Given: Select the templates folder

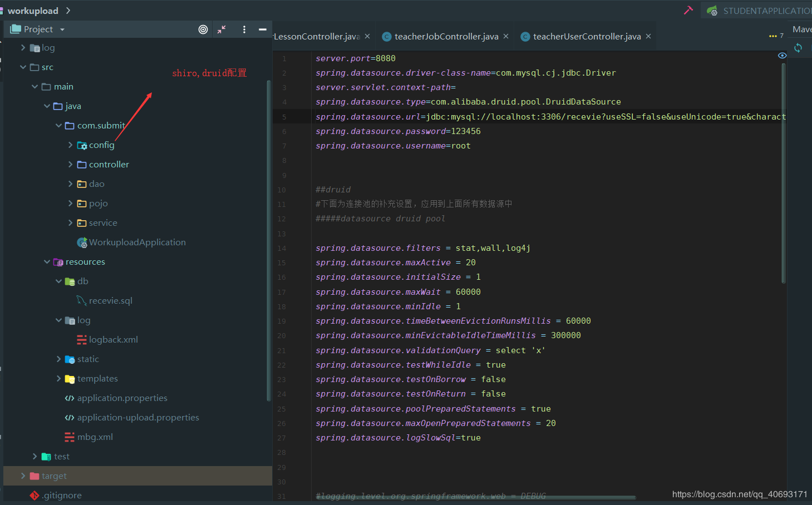Looking at the screenshot, I should [91, 379].
